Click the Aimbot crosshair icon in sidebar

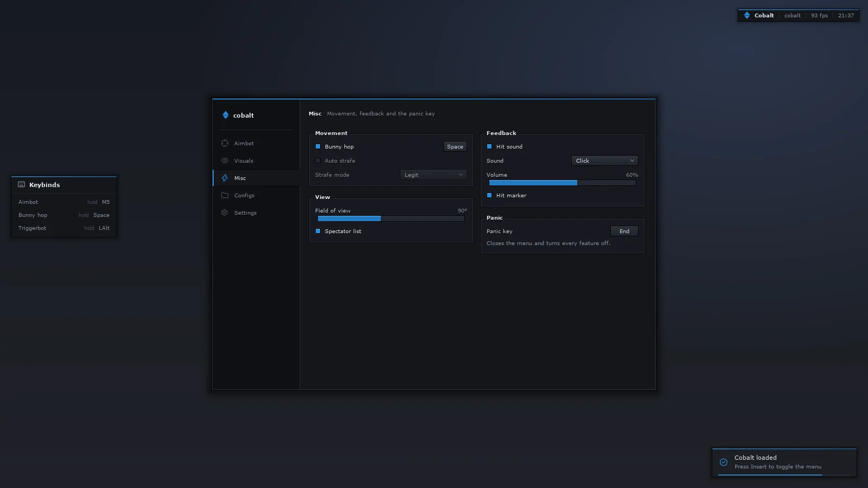coord(225,143)
